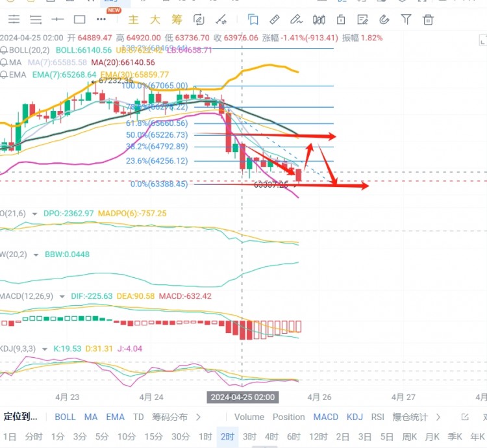Select the ruler measure tool
The image size is (487, 448).
(275, 19)
